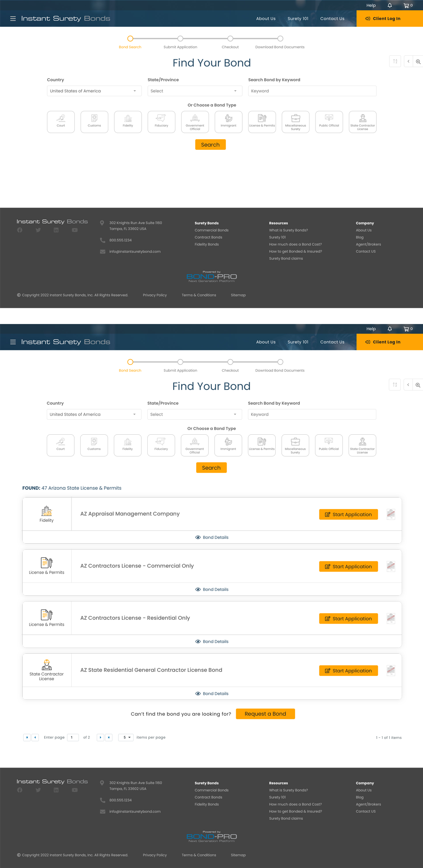Click Help in header of page without results

point(371,5)
